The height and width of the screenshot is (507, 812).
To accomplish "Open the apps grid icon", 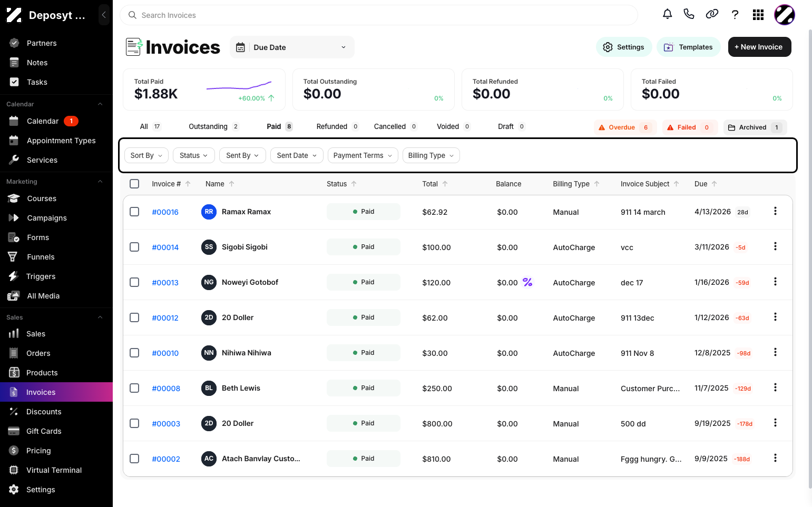I will [x=758, y=15].
